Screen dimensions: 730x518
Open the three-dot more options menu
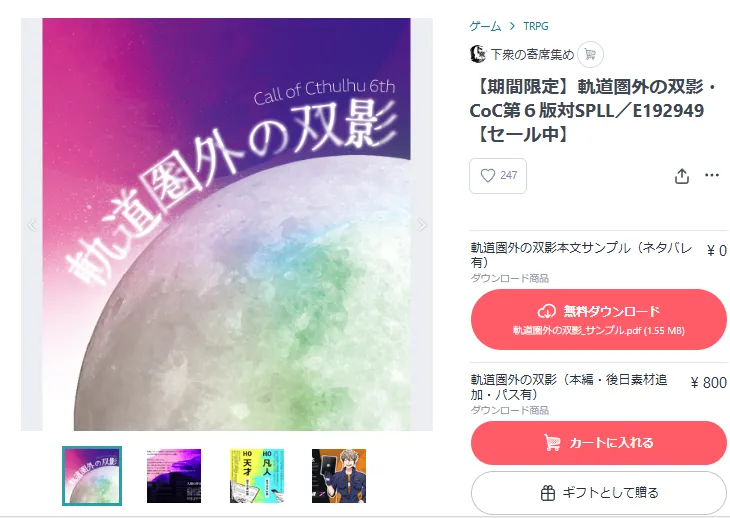tap(712, 175)
